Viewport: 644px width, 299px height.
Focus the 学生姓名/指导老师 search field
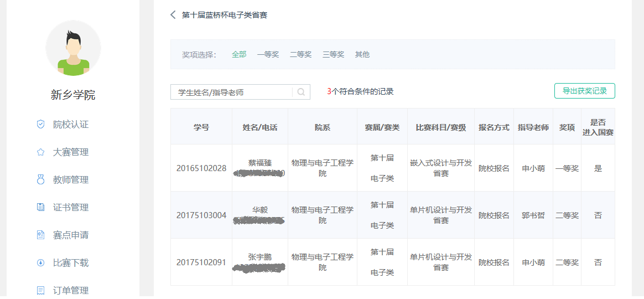coord(232,92)
